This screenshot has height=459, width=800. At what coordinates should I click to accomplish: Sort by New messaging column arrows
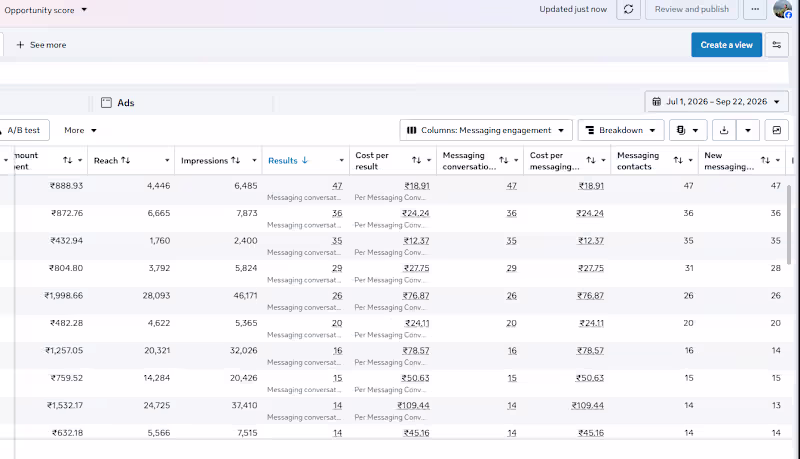(x=765, y=160)
